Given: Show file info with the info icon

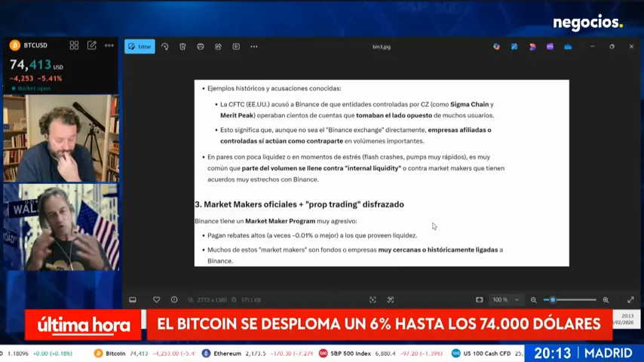Looking at the screenshot, I should (174, 300).
